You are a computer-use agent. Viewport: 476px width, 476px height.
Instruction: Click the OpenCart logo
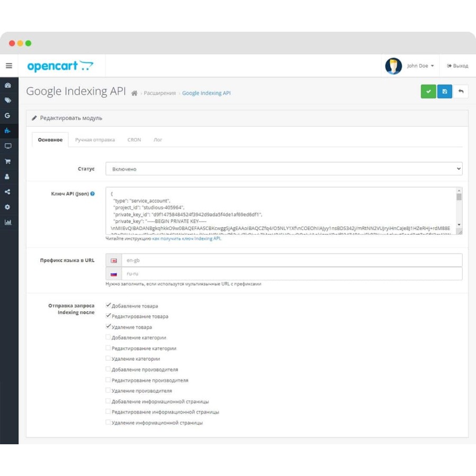coord(60,66)
